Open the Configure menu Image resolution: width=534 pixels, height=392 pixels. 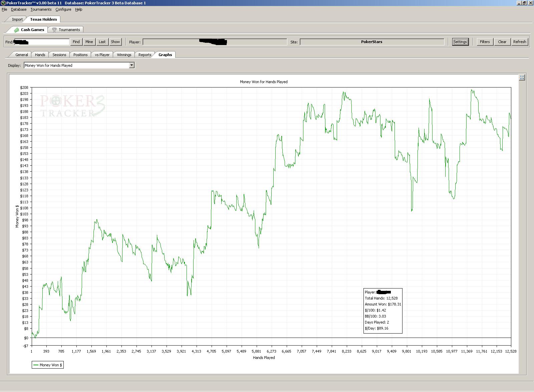[x=63, y=9]
